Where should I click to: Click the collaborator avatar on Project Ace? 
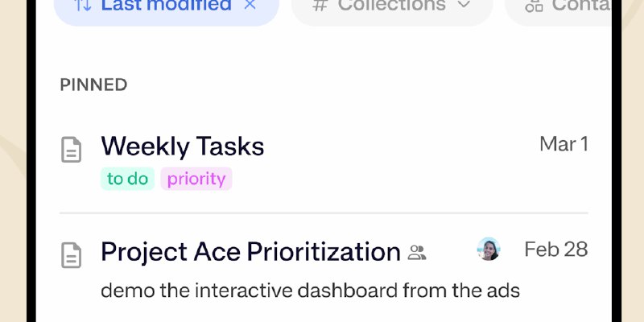[x=489, y=250]
